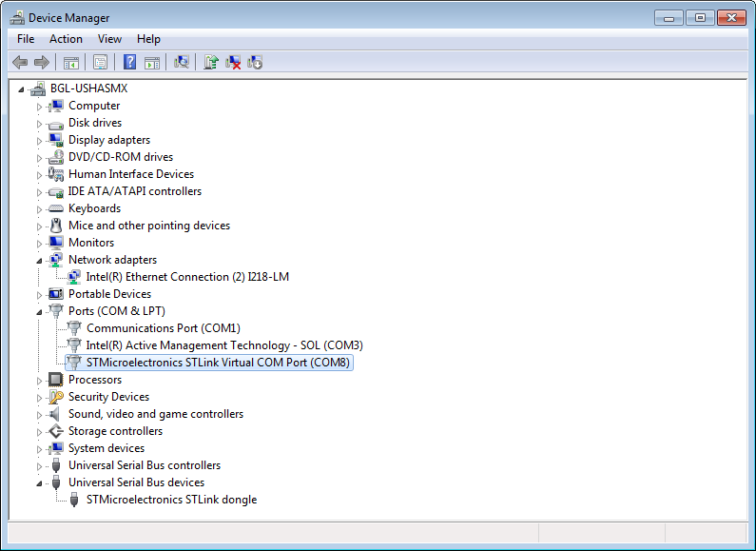
Task: Click icon beside STLink Virtual COM Port
Action: click(x=74, y=363)
